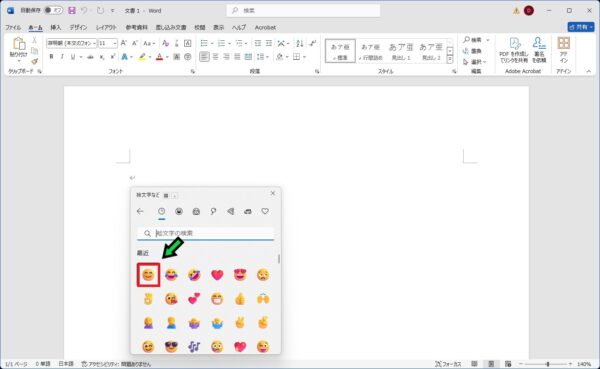
Task: Insert the thumbs up emoji
Action: click(x=240, y=299)
